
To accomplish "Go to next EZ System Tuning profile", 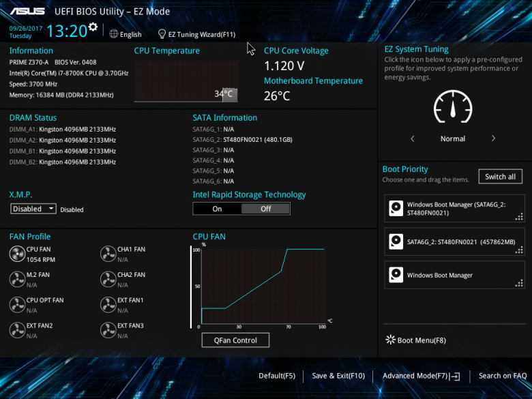I will [493, 138].
